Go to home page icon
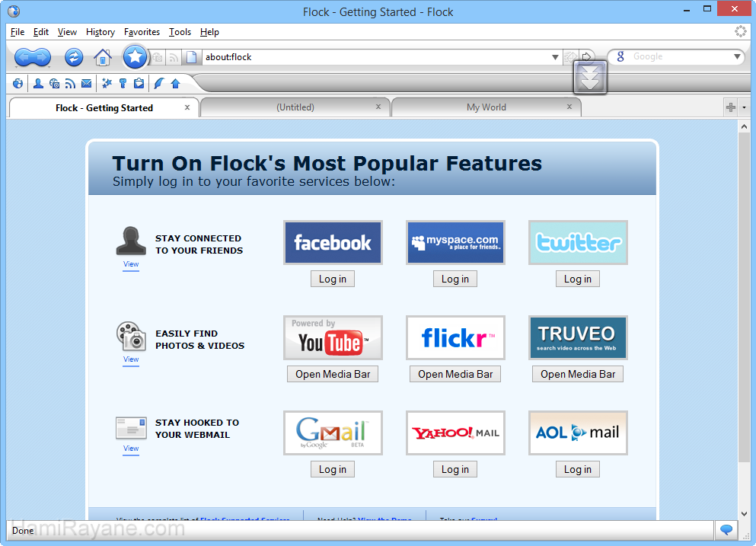Image resolution: width=756 pixels, height=546 pixels. tap(102, 57)
